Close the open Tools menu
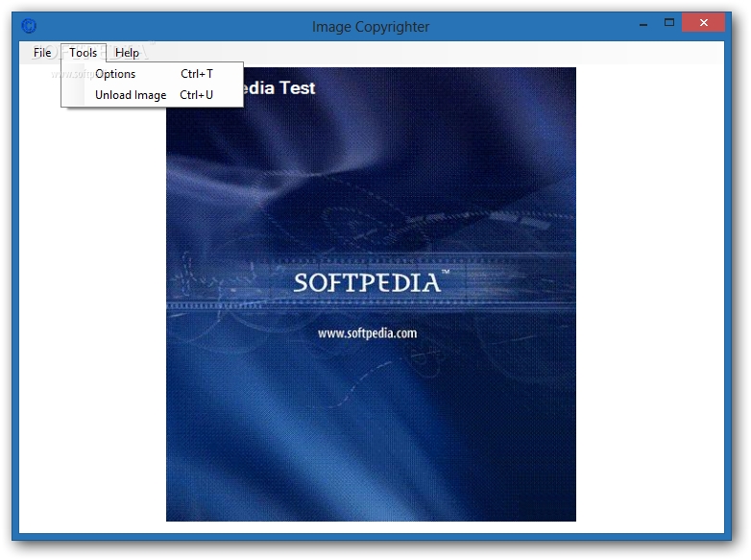Image resolution: width=751 pixels, height=560 pixels. 84,52
